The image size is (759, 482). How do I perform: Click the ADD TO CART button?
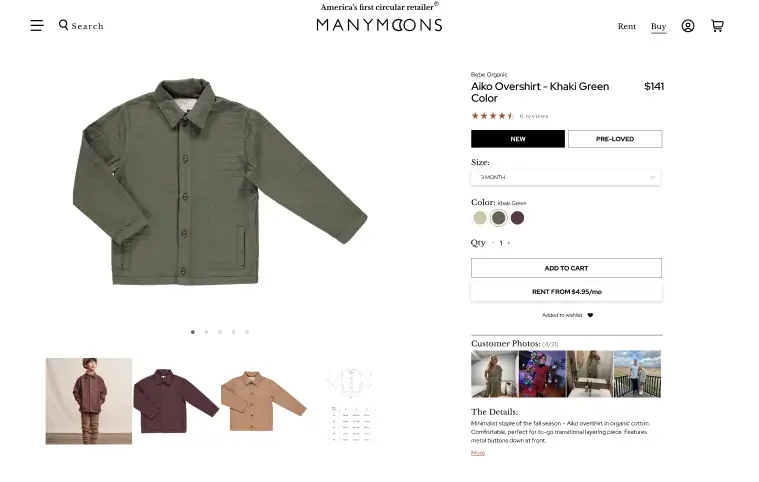click(566, 268)
